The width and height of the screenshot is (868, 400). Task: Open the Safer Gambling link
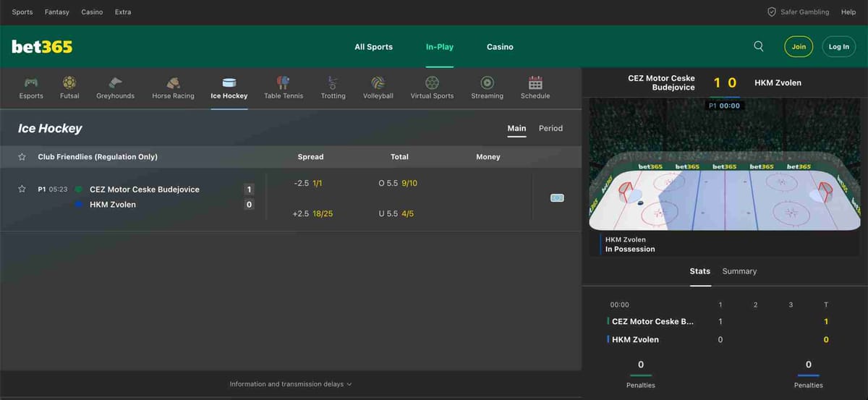tap(804, 12)
